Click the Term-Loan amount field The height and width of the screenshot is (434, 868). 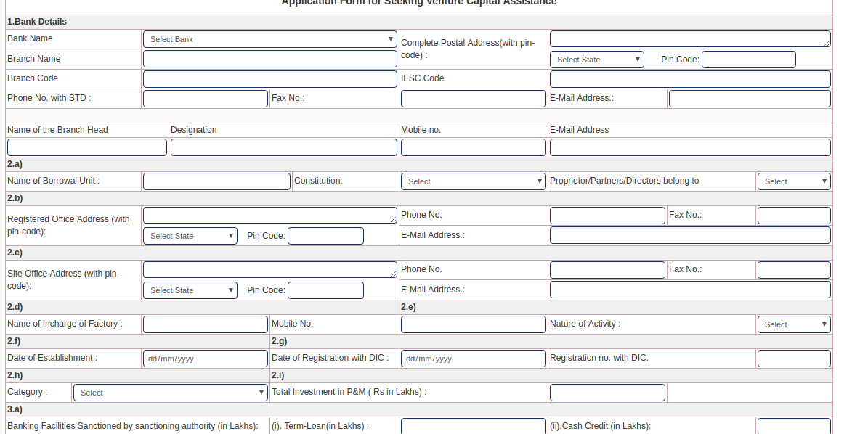[x=473, y=426]
